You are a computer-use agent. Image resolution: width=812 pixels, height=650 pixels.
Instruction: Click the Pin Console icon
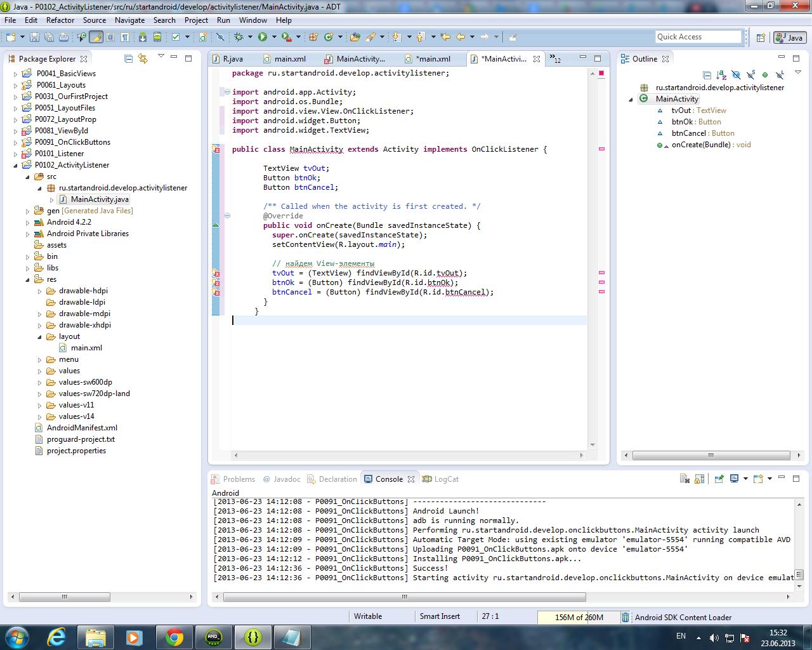(x=719, y=479)
